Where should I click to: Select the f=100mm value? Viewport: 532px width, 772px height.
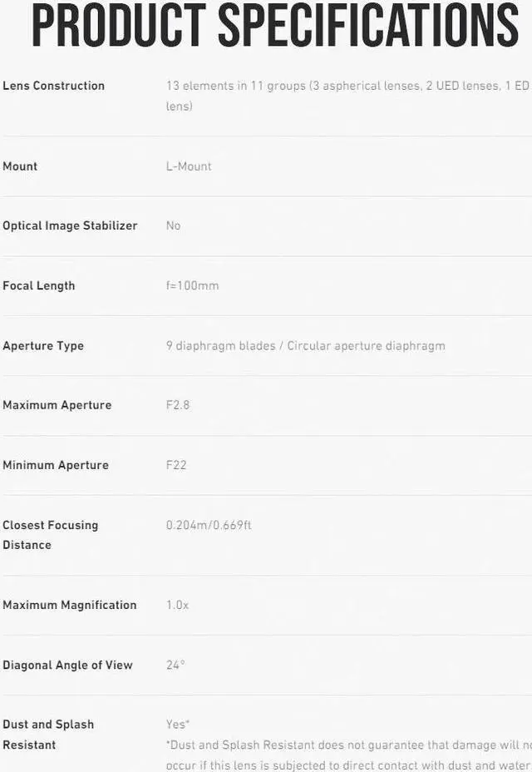193,285
